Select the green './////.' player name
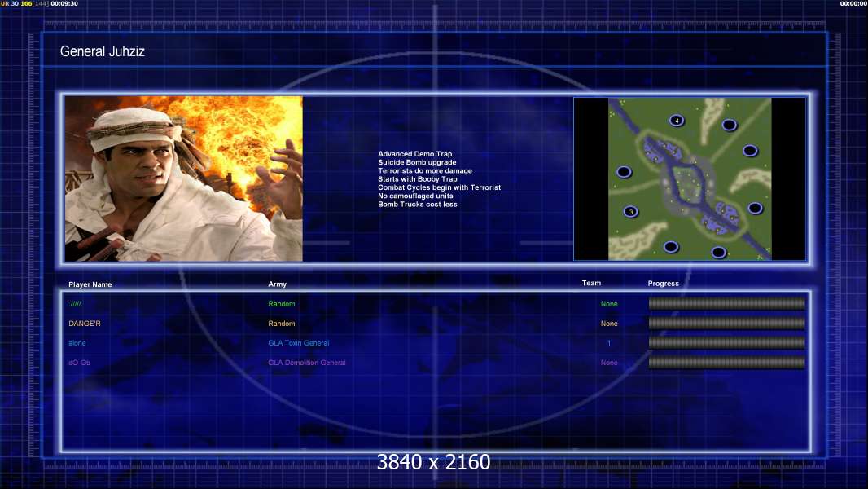Viewport: 868px width, 489px height. pyautogui.click(x=76, y=304)
